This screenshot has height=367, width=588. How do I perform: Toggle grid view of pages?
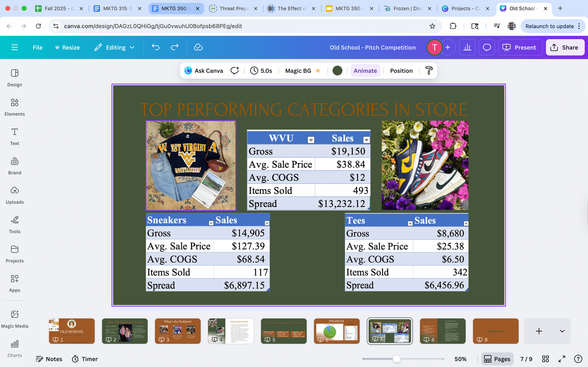click(x=546, y=359)
